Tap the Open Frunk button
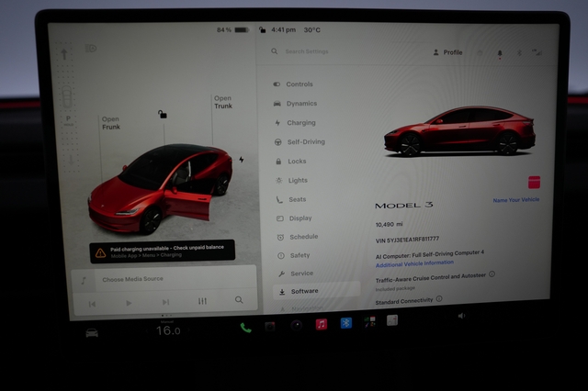This screenshot has width=588, height=391. point(111,123)
